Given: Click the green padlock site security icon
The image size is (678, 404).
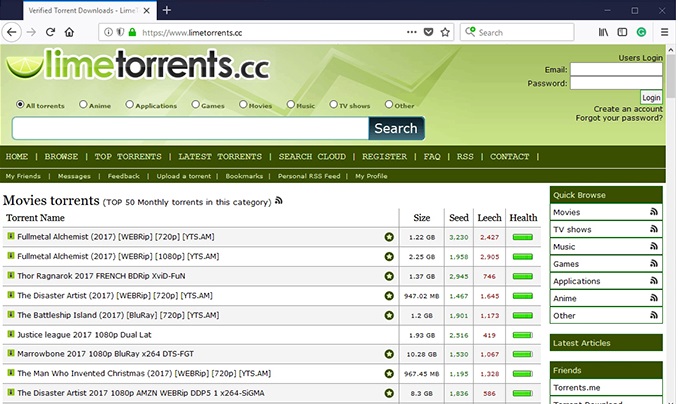Looking at the screenshot, I should tap(132, 32).
